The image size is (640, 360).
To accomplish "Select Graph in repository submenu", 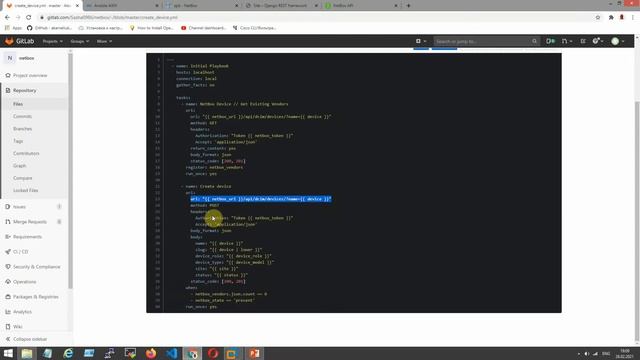I will click(x=20, y=166).
